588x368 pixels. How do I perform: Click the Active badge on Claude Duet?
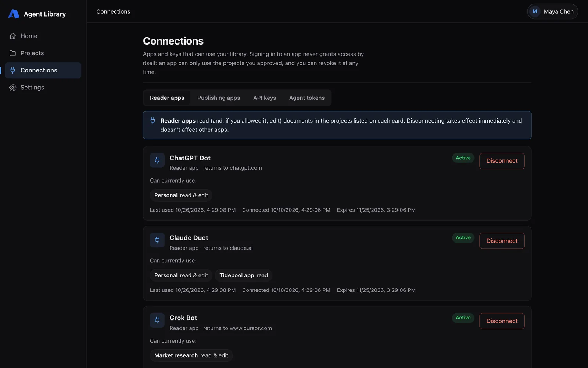point(463,238)
